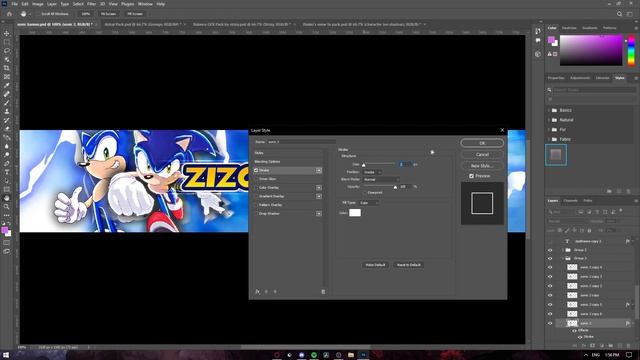The width and height of the screenshot is (640, 360).
Task: Open the stroke Color swatch
Action: click(355, 213)
